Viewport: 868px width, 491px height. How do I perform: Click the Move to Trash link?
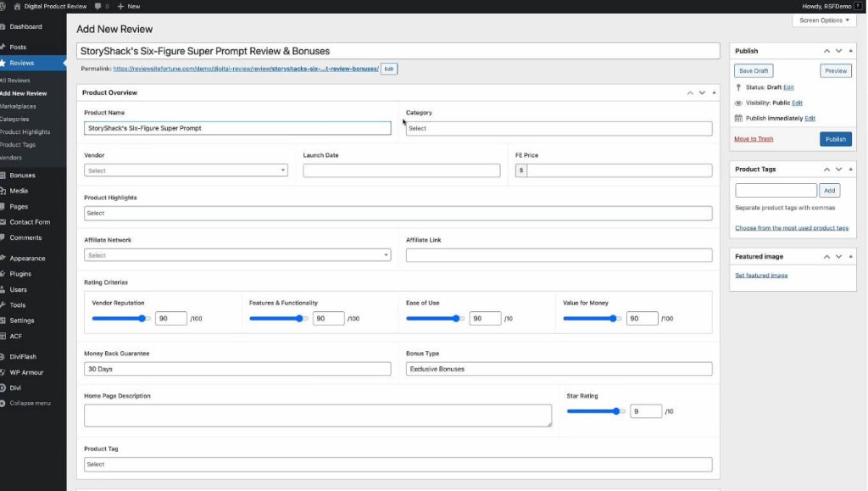click(754, 139)
